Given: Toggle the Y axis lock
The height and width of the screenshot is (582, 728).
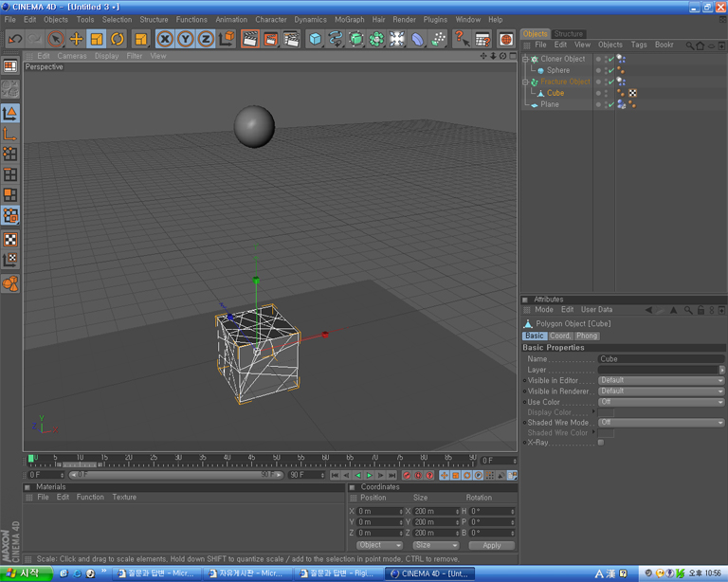Looking at the screenshot, I should coord(185,39).
